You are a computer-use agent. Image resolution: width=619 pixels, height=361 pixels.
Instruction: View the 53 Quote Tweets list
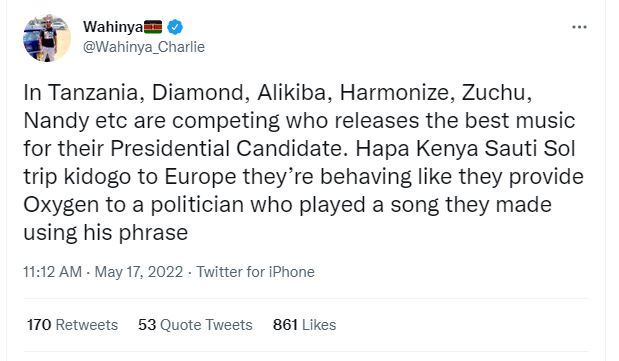(x=195, y=325)
